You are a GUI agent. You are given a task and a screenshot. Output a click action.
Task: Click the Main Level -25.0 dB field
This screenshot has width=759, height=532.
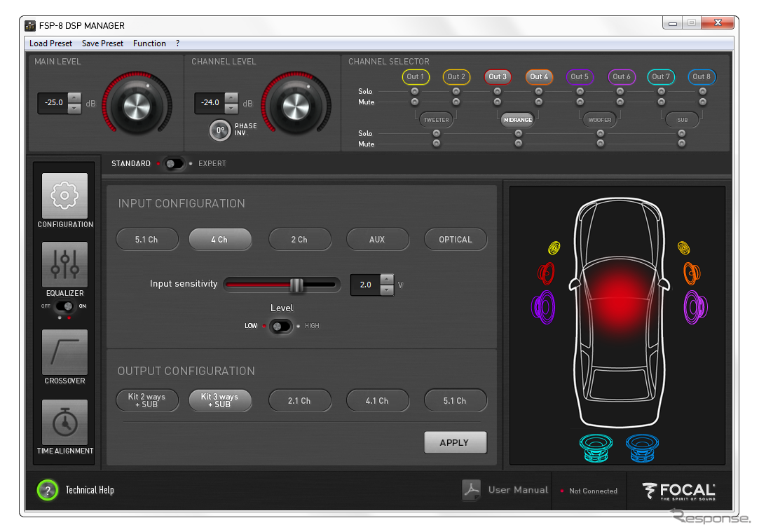[x=53, y=103]
